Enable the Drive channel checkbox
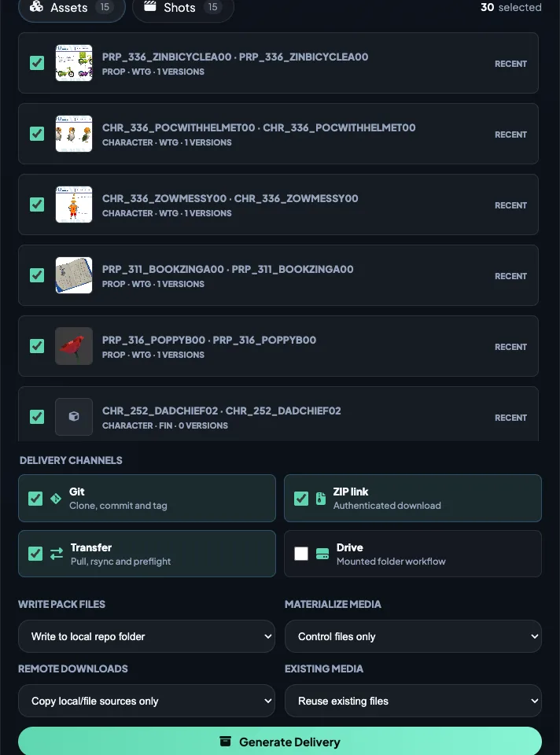560x755 pixels. (301, 554)
